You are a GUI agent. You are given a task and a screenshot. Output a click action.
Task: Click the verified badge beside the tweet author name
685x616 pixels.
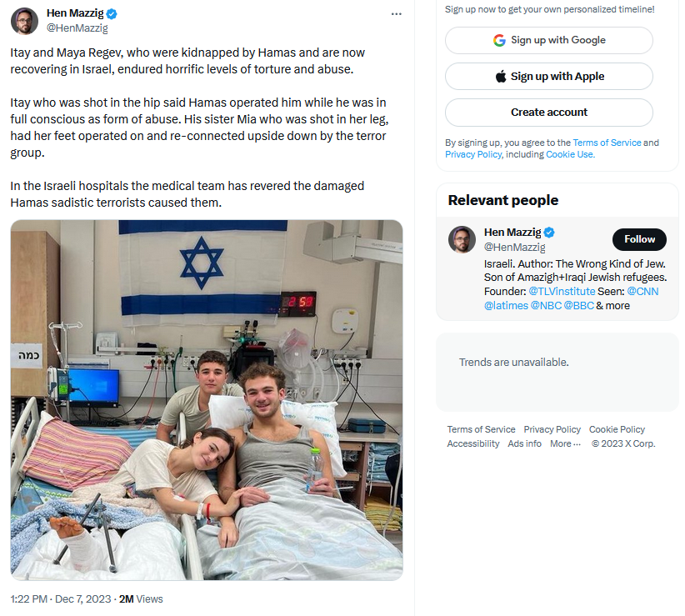pyautogui.click(x=112, y=14)
